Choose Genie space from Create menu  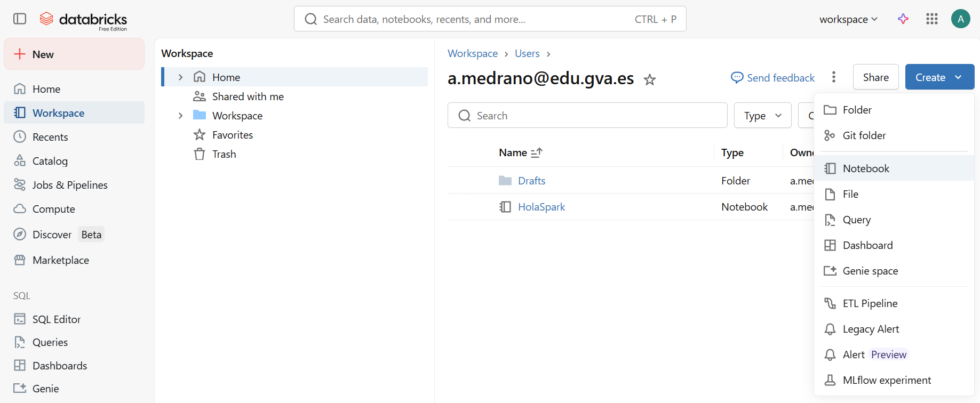894,271
